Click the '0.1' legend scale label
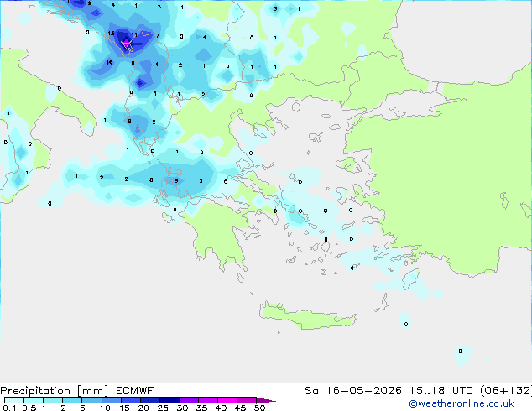Screen dimensions: 532x411 (x=9, y=408)
